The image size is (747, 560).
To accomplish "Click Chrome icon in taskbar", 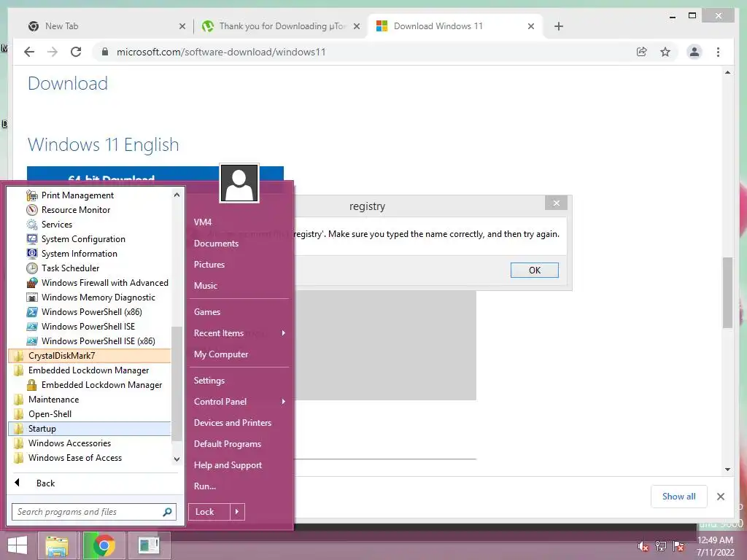I will [x=104, y=545].
